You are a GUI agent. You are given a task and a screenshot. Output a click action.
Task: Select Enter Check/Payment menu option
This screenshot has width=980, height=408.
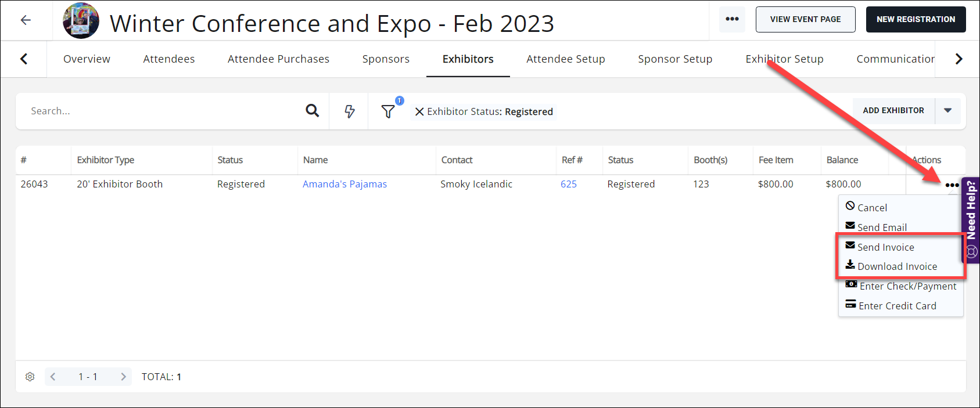907,286
